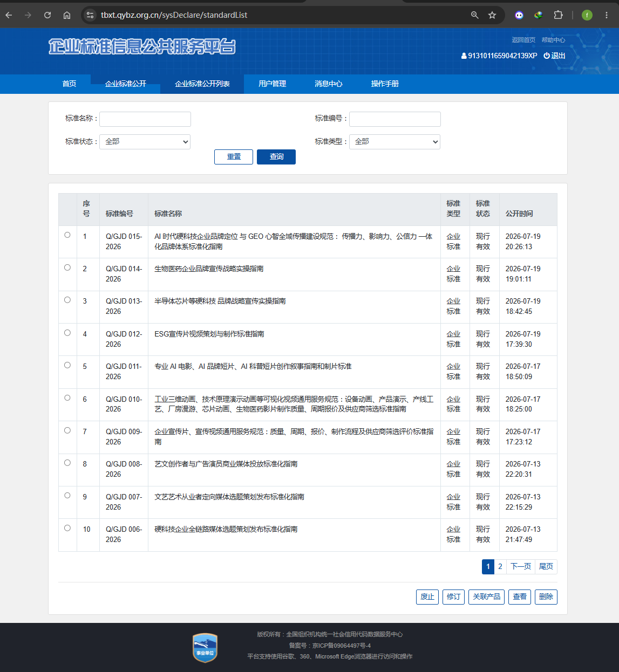Viewport: 619px width, 672px height.
Task: Click the 标准名称 input field
Action: tap(145, 119)
